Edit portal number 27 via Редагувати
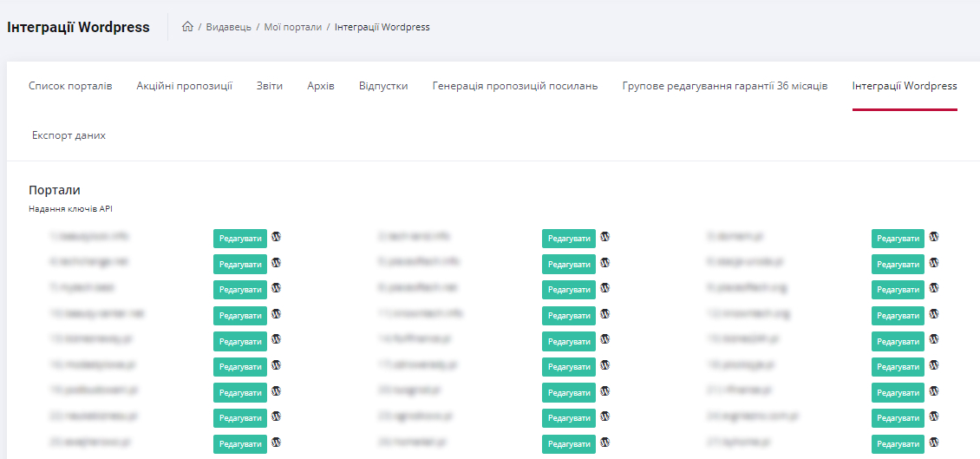Image resolution: width=980 pixels, height=459 pixels. pos(898,443)
